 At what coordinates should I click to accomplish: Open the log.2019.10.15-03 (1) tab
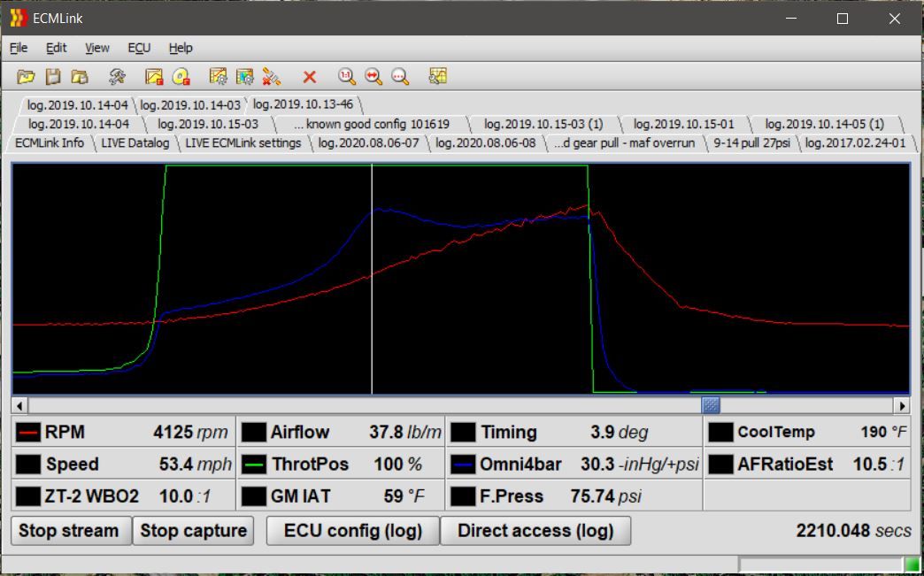pos(543,124)
